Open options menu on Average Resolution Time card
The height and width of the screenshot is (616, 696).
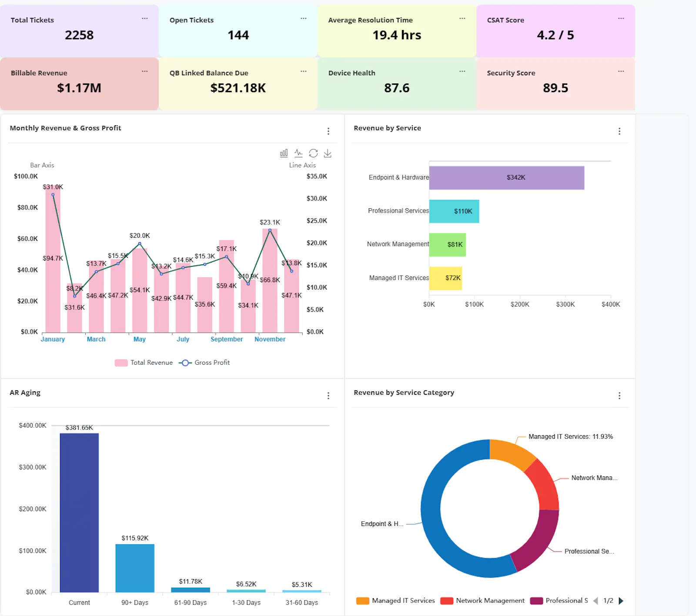[x=462, y=19]
